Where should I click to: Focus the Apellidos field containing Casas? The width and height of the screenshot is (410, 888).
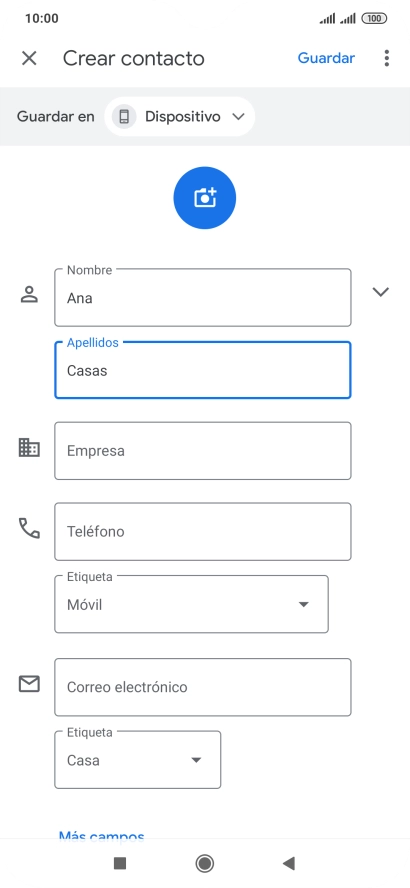point(203,370)
